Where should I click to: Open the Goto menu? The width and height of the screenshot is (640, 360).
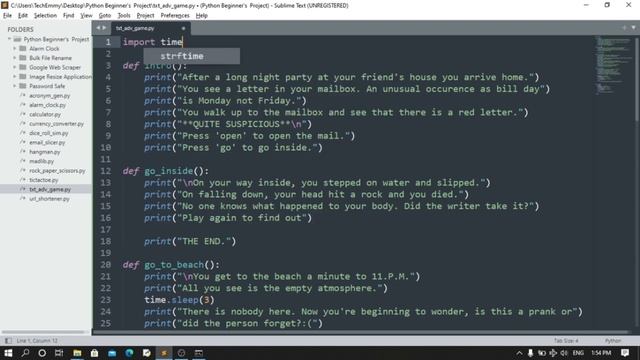[105, 16]
